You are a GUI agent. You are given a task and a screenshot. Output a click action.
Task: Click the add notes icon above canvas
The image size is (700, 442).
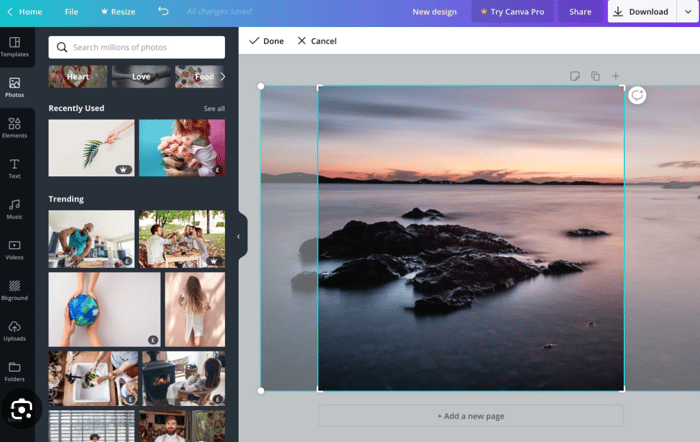tap(575, 76)
